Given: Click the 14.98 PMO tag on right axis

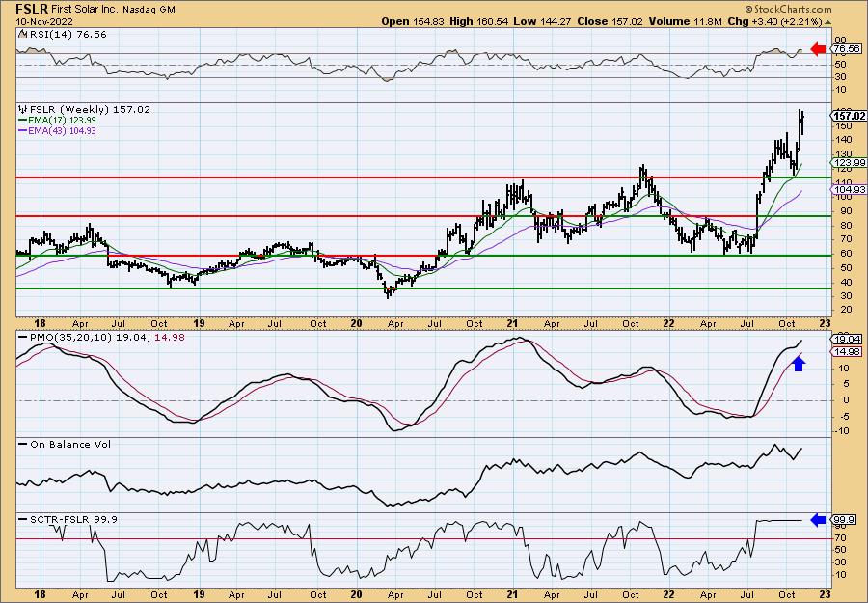Looking at the screenshot, I should click(x=847, y=352).
